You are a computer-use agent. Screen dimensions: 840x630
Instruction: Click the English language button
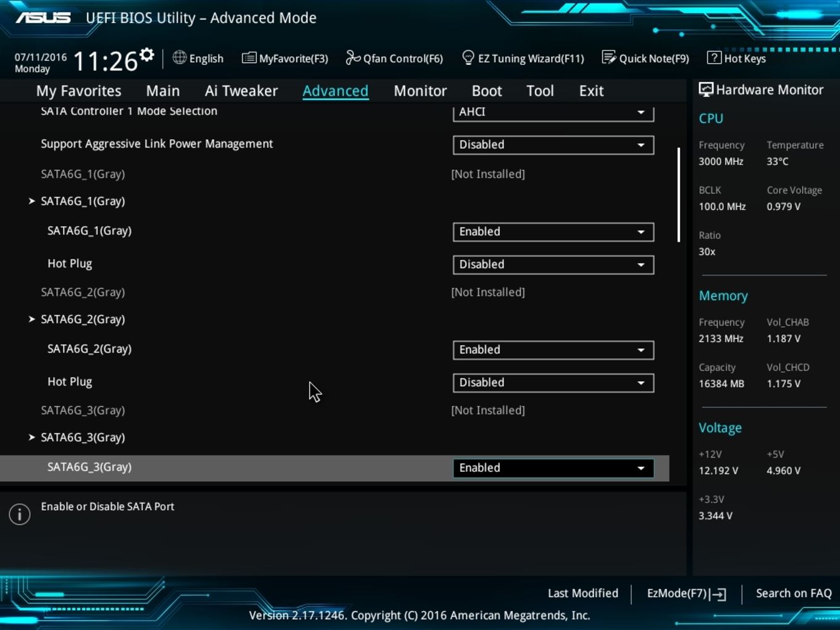coord(198,58)
